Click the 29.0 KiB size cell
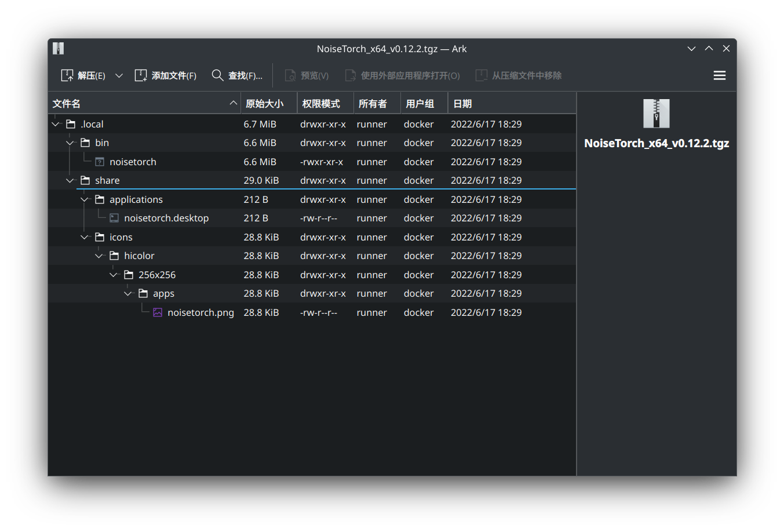Viewport: 784px width, 532px height. point(261,180)
